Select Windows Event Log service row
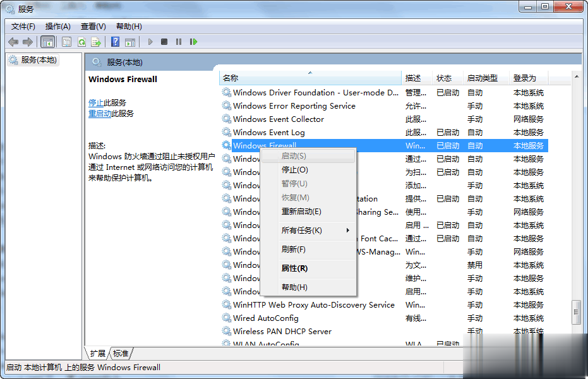Screen dimensions: 588x379 (385, 132)
